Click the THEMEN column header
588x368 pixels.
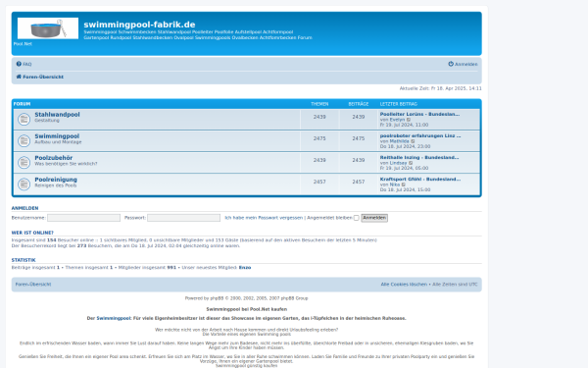(319, 104)
